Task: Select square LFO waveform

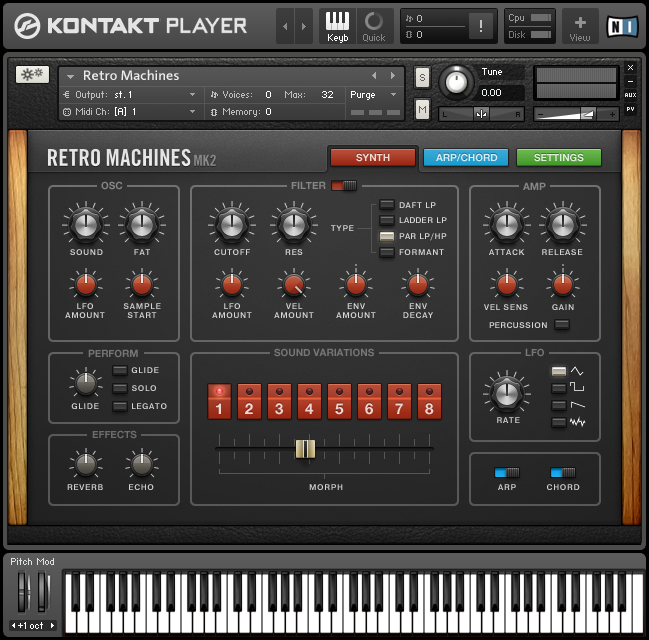Action: point(558,388)
